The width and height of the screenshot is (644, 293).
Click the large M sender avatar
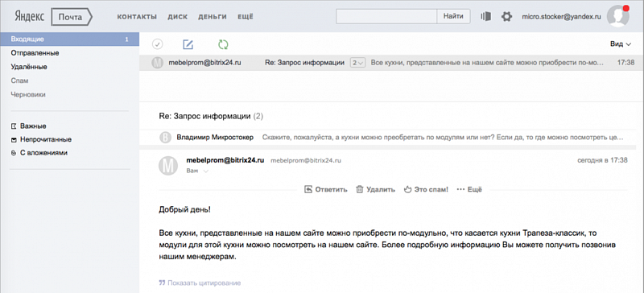(168, 165)
